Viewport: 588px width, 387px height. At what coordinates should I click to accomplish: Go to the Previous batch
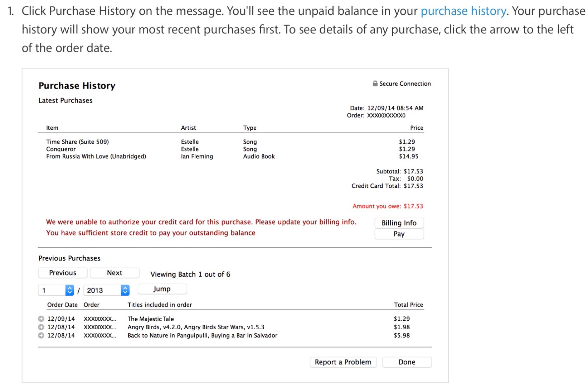coord(63,273)
